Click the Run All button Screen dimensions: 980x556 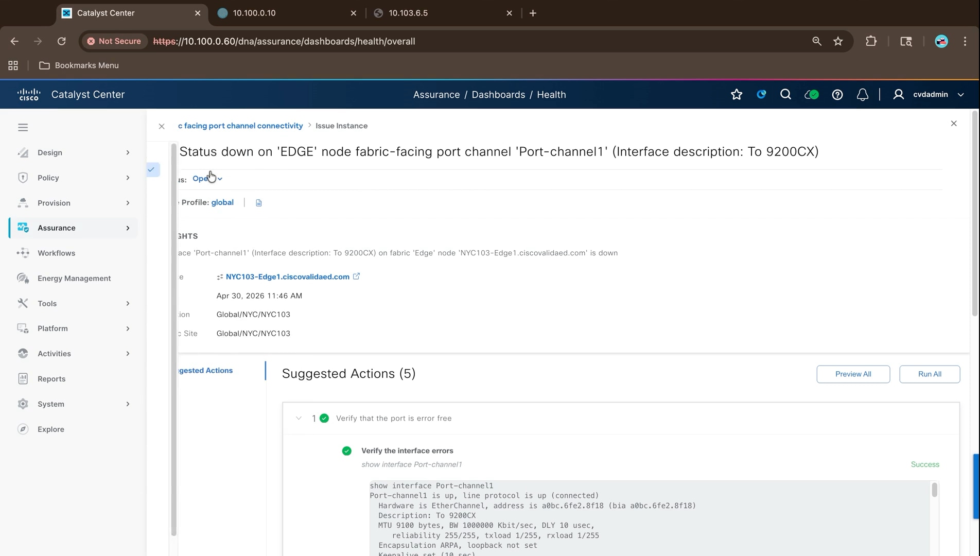point(930,374)
